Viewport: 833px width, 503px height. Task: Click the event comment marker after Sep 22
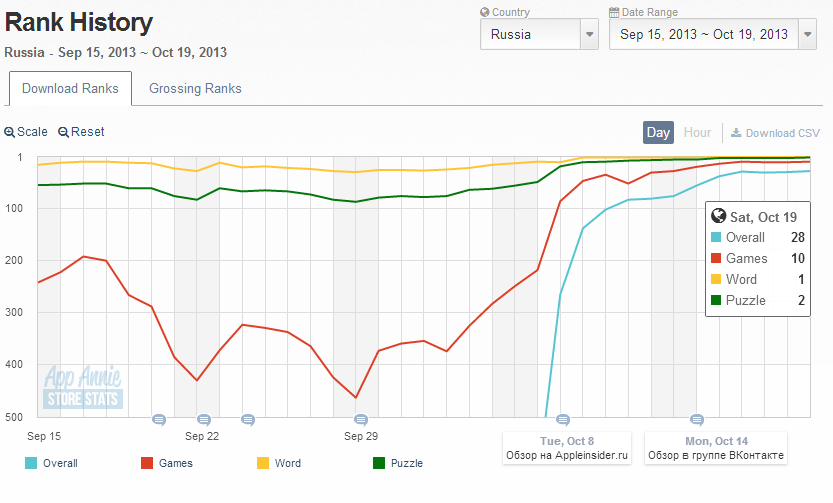tap(248, 420)
